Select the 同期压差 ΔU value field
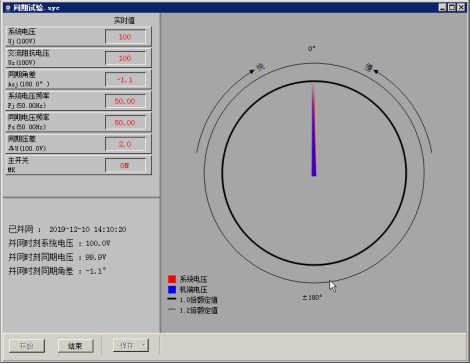This screenshot has width=470, height=364. (125, 144)
